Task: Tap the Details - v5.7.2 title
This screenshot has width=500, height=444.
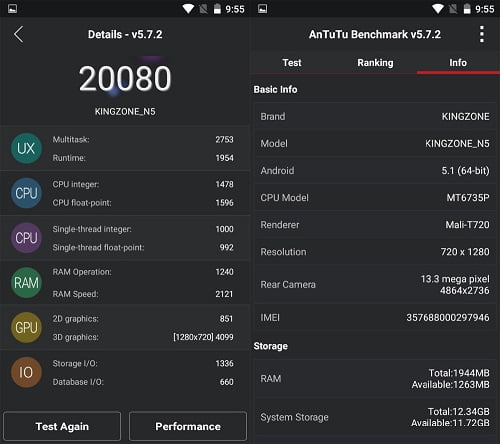Action: (125, 34)
